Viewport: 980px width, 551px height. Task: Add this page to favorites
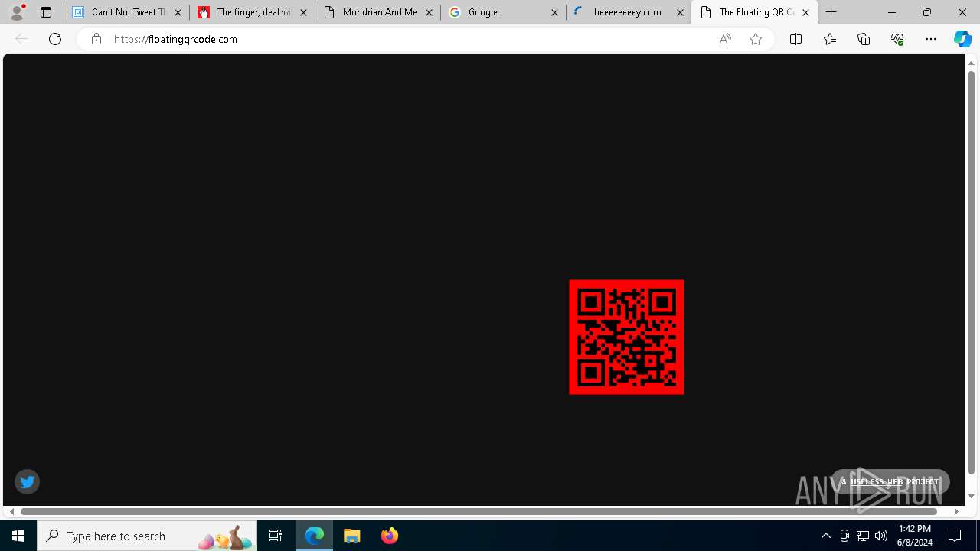click(x=756, y=39)
